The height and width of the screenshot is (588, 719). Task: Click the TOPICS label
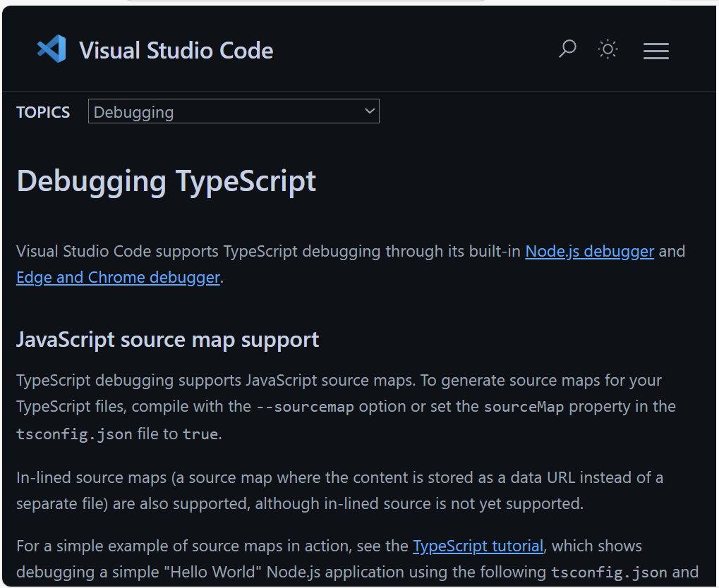[x=43, y=112]
